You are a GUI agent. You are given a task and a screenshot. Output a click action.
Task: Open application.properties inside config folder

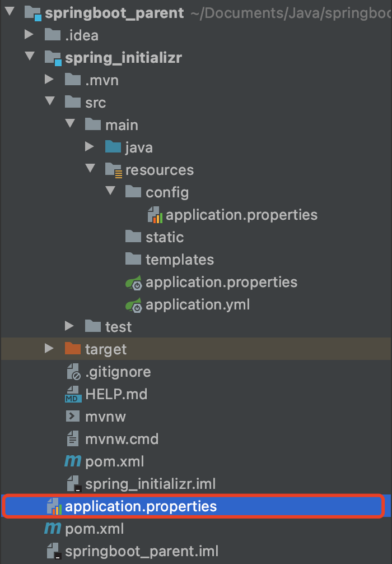[x=241, y=215]
